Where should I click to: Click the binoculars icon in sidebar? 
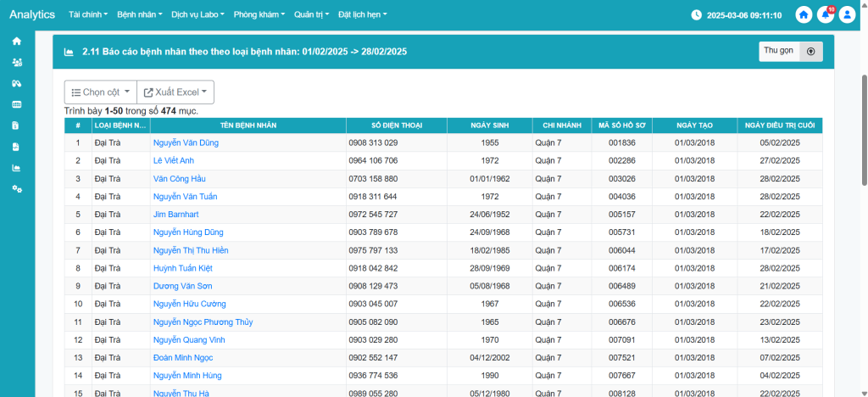point(16,83)
